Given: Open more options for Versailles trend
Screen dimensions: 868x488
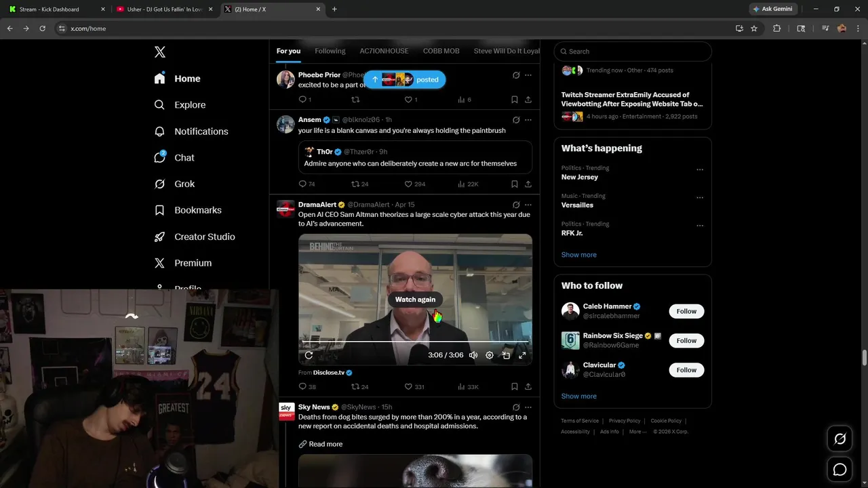Looking at the screenshot, I should tap(700, 198).
